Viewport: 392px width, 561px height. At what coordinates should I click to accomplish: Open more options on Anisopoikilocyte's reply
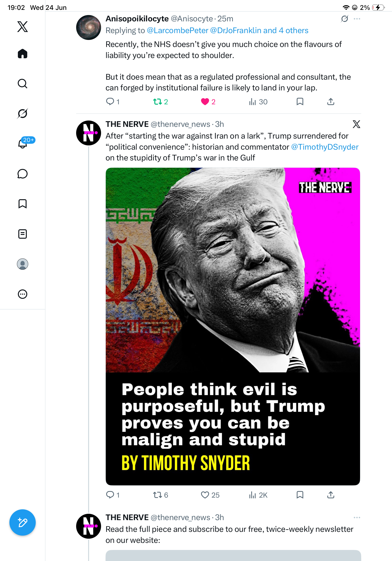(x=357, y=19)
